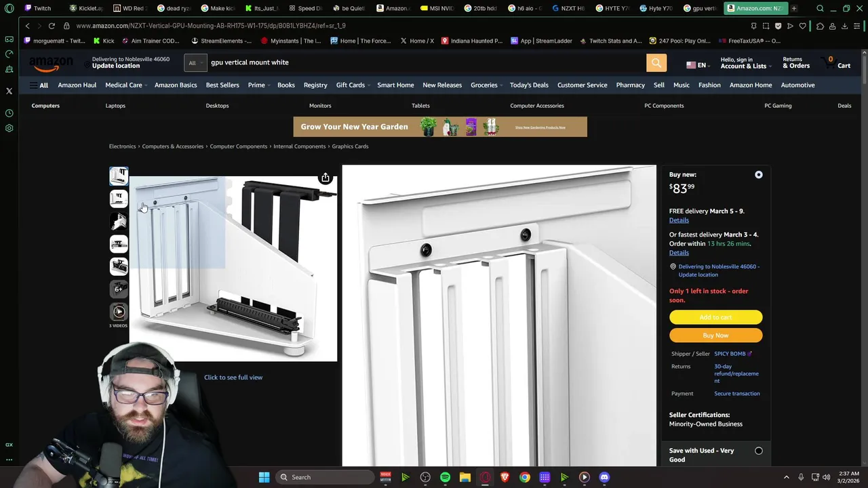This screenshot has width=868, height=488.
Task: Click the Amazon logo
Action: 51,64
